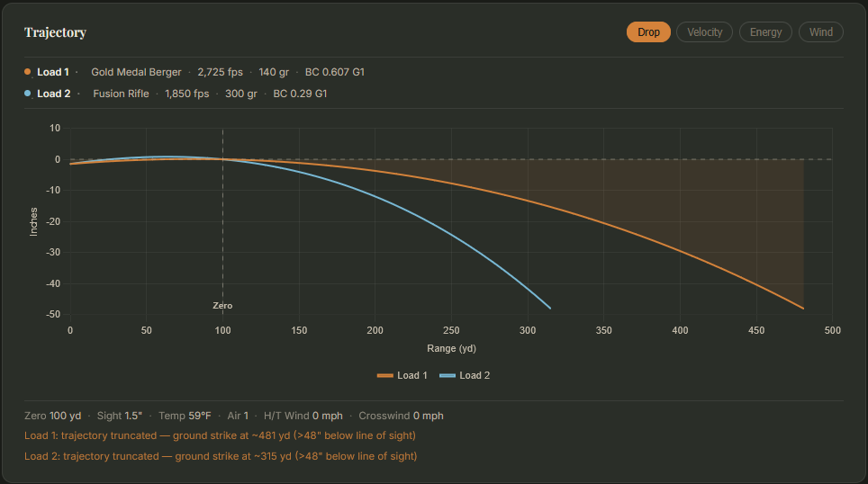
Task: Click the Inches axis title
Action: pos(34,222)
